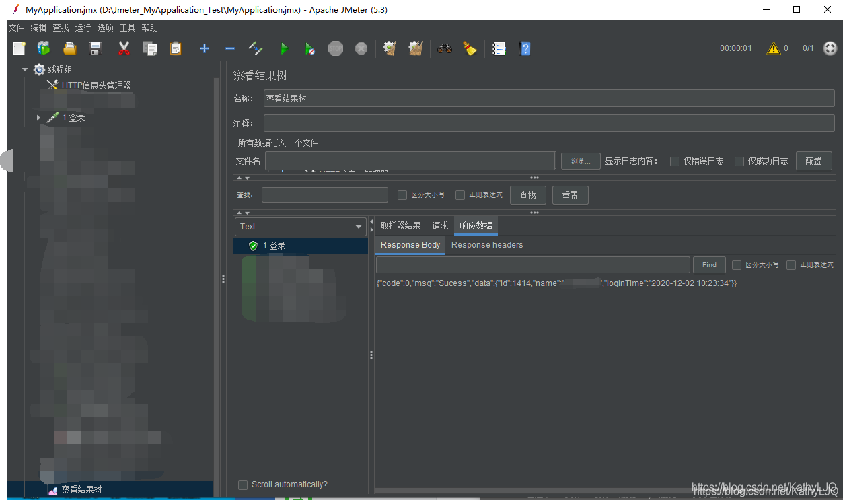Click the collapse arrows above the Text dropdown

point(243,213)
